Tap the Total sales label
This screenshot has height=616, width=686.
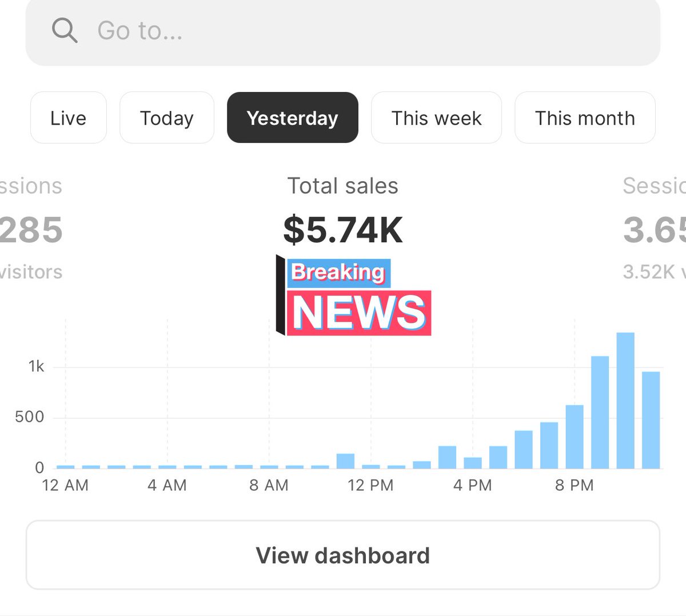pyautogui.click(x=343, y=186)
